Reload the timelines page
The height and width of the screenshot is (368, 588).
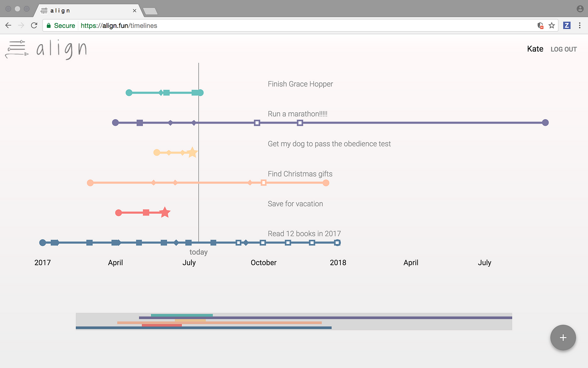[34, 25]
